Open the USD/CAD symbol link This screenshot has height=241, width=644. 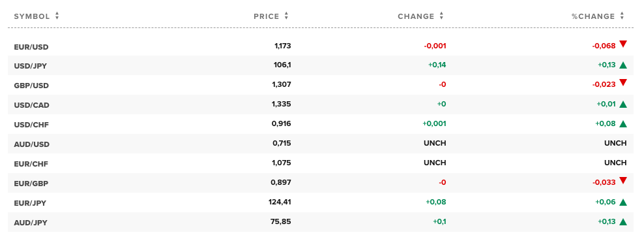[32, 105]
